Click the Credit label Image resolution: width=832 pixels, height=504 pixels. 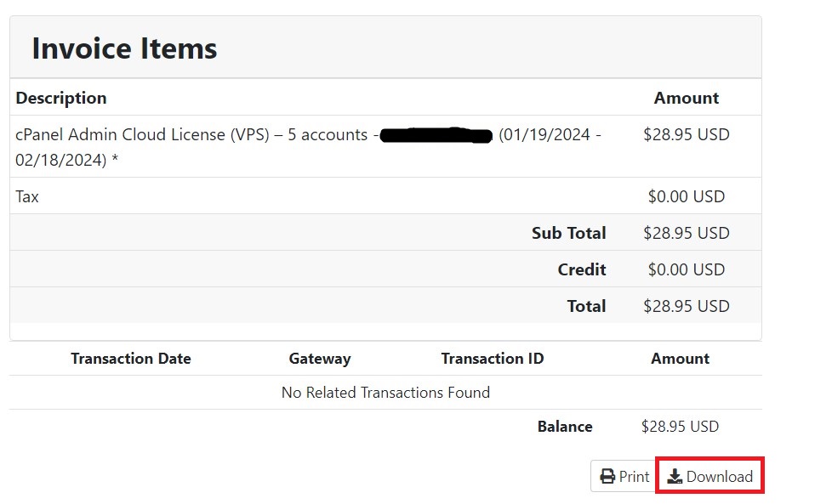(582, 269)
